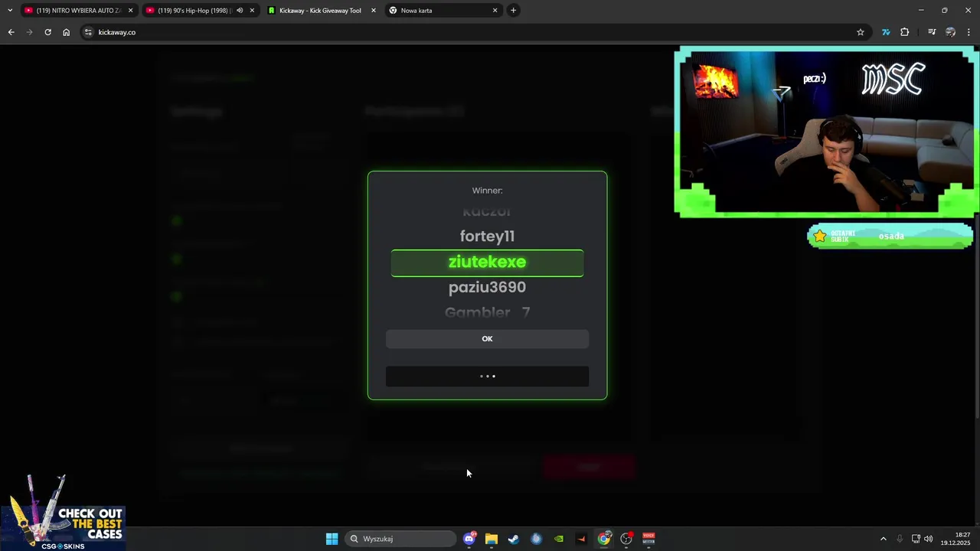Click the osada latest sub badge
The width and height of the screenshot is (980, 551).
890,236
